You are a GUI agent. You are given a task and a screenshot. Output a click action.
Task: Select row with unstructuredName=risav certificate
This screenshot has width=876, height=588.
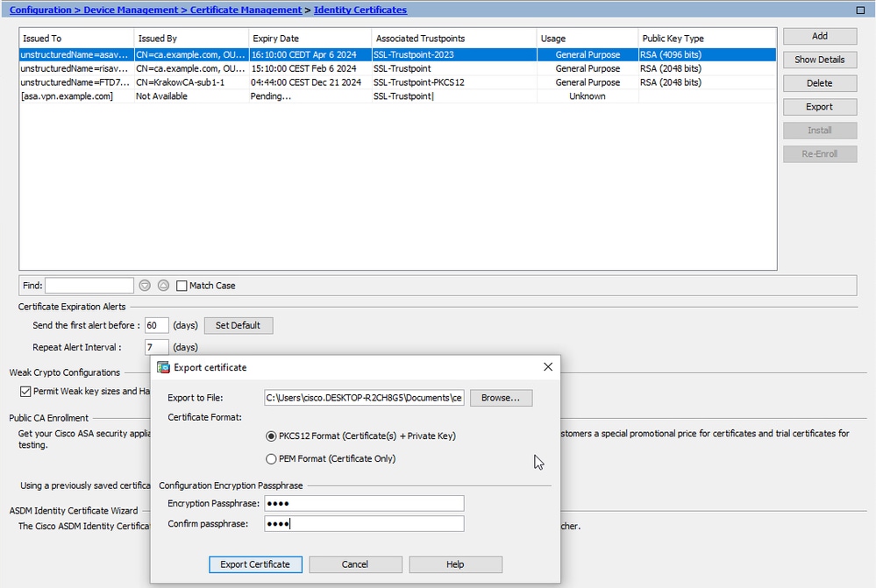(x=398, y=68)
